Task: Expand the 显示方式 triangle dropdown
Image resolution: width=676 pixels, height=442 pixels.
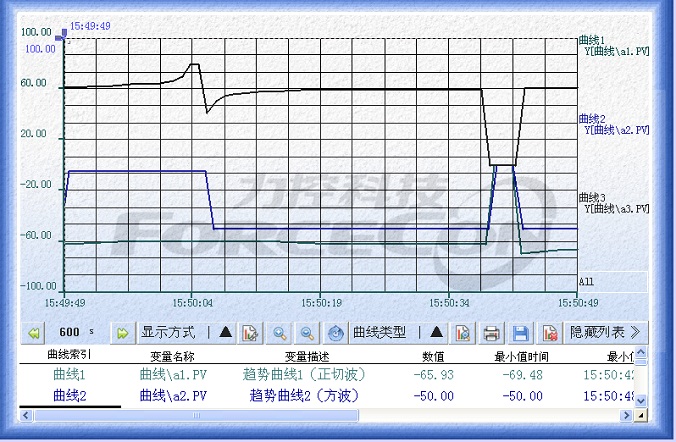Action: coord(225,332)
